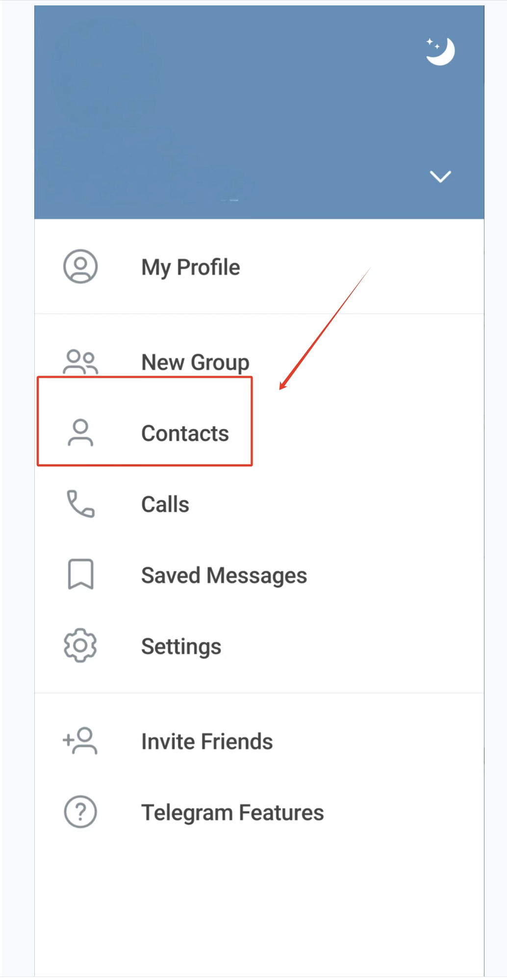The width and height of the screenshot is (507, 980).
Task: Select the New Group menu entry
Action: point(195,362)
